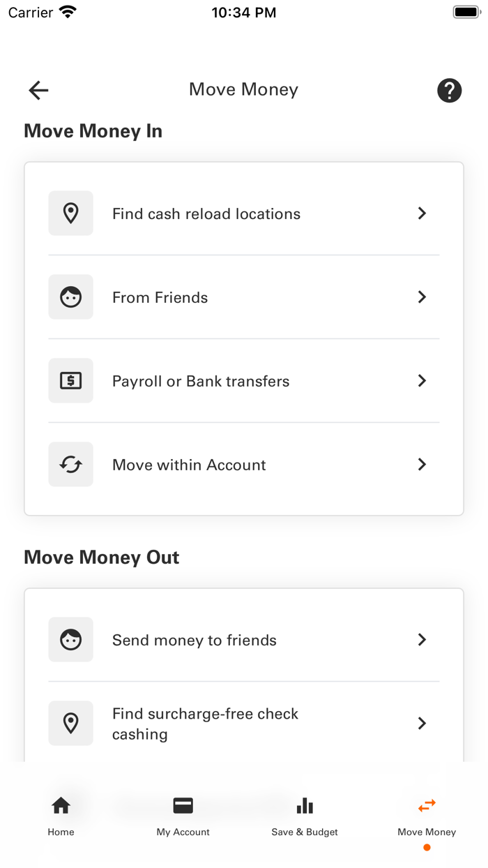Image resolution: width=488 pixels, height=868 pixels.
Task: Tap the My Account card icon
Action: click(x=183, y=805)
